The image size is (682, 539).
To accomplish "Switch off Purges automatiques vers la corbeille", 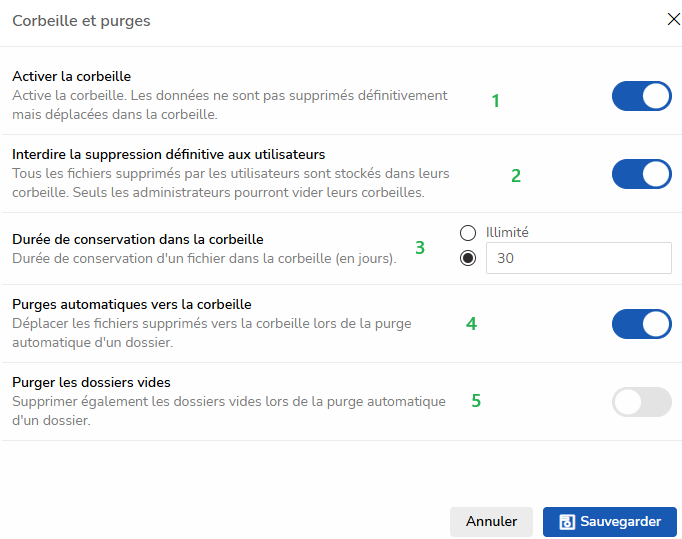I will (x=641, y=324).
